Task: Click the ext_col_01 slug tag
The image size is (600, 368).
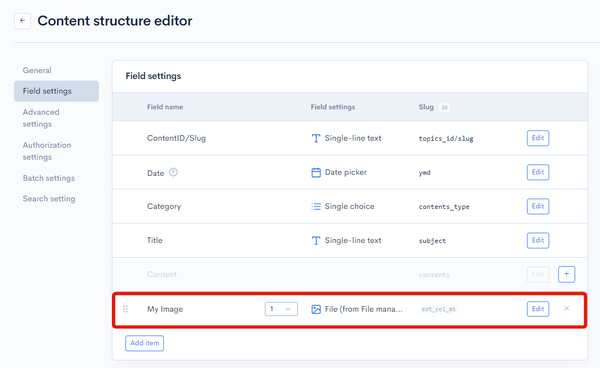Action: [x=439, y=309]
